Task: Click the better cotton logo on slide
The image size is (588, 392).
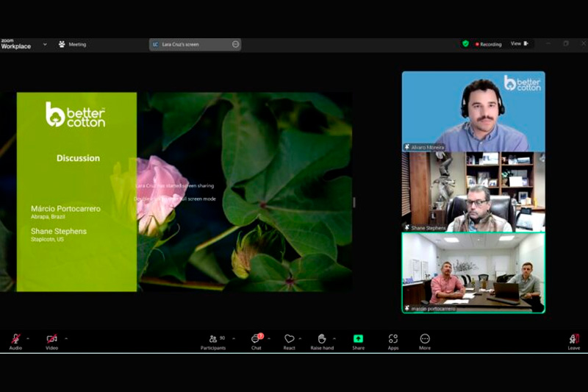Action: point(76,115)
